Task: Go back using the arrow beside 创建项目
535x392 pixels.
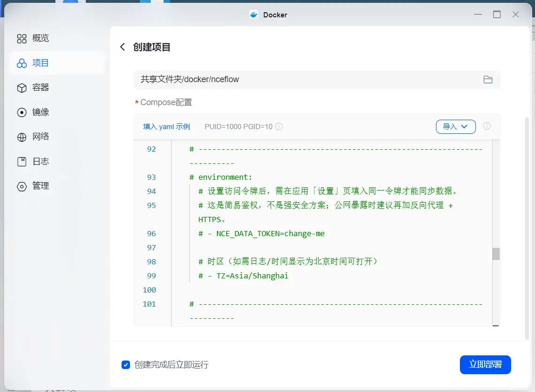Action: [122, 47]
